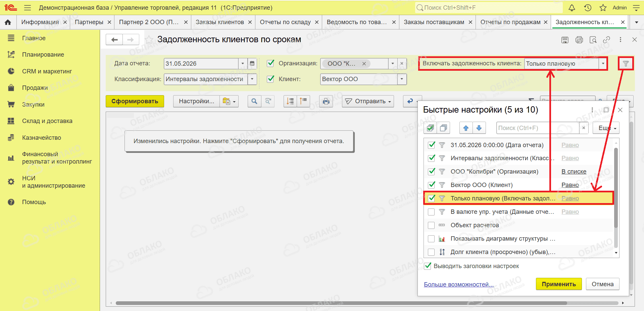This screenshot has width=644, height=311.
Task: Open the Казначейство section in sidebar
Action: tap(42, 138)
